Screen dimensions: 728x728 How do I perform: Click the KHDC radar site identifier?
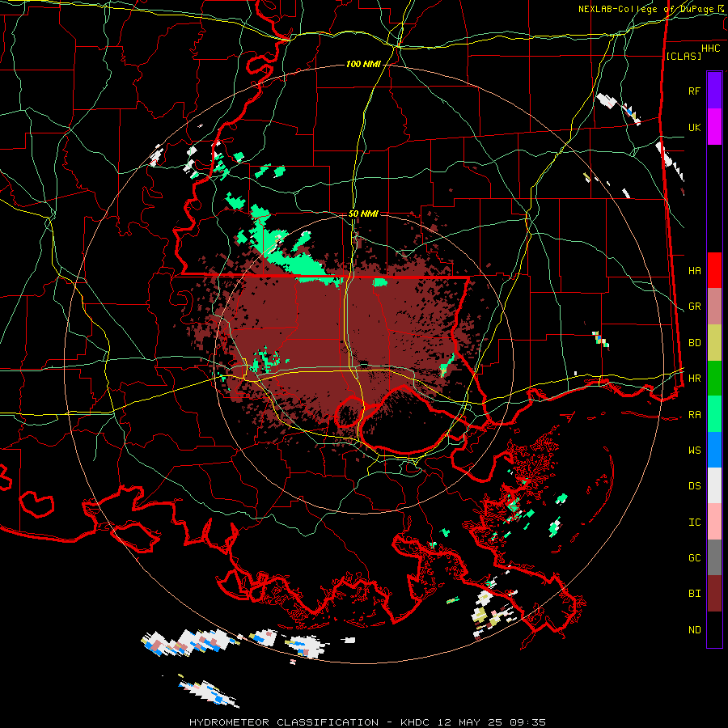[417, 722]
